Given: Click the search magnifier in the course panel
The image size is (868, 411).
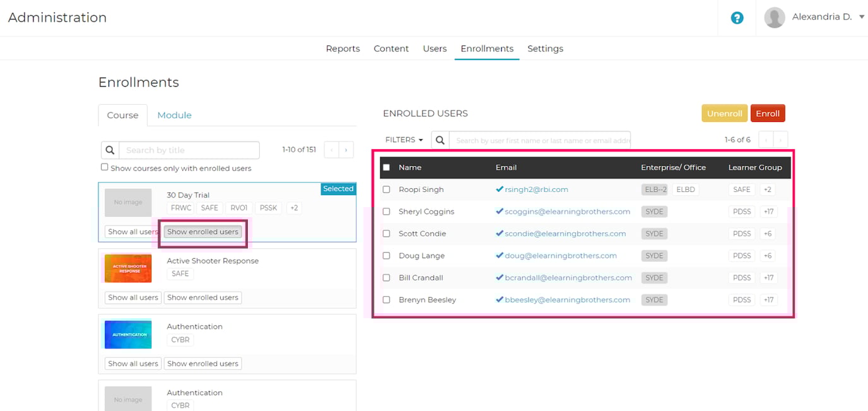Looking at the screenshot, I should (110, 150).
